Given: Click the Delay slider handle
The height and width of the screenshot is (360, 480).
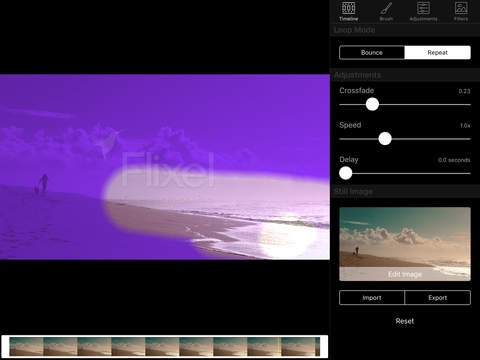Looking at the screenshot, I should click(346, 173).
